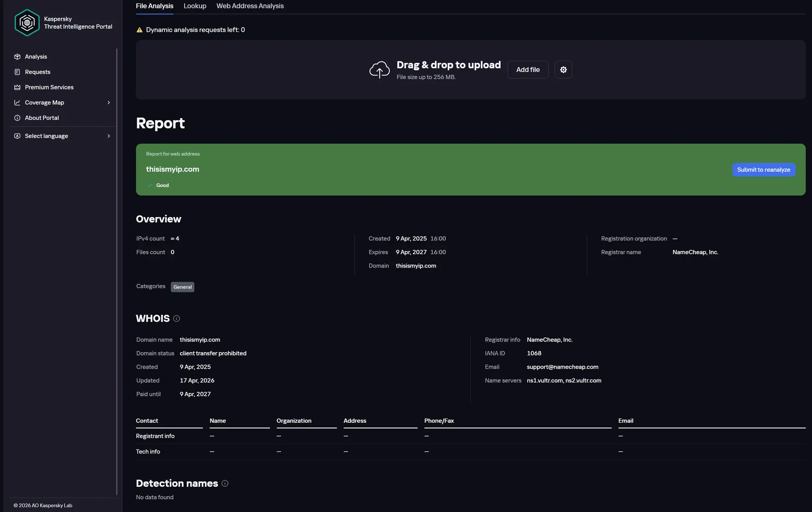Click the General category tag
This screenshot has width=812, height=512.
[x=182, y=287]
